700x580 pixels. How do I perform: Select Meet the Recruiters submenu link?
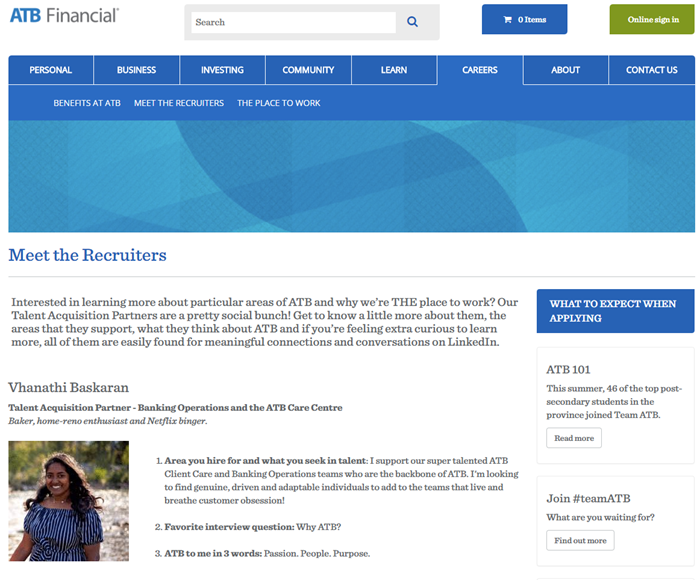pyautogui.click(x=179, y=103)
